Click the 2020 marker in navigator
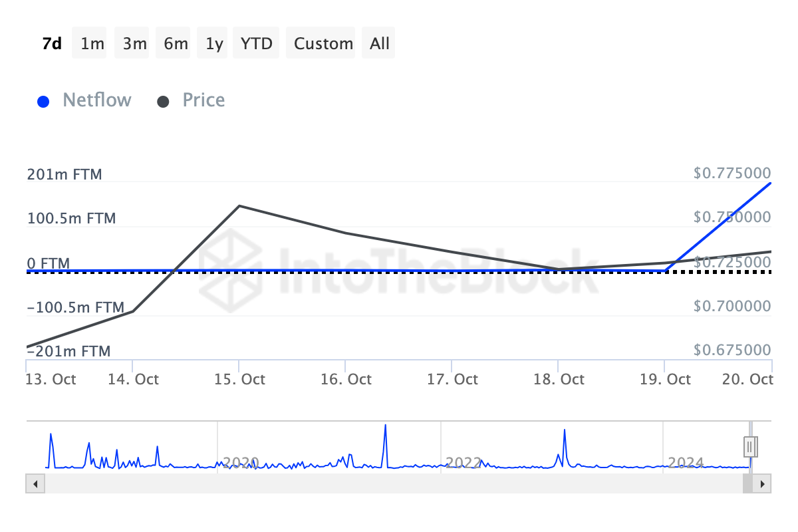 click(x=239, y=462)
